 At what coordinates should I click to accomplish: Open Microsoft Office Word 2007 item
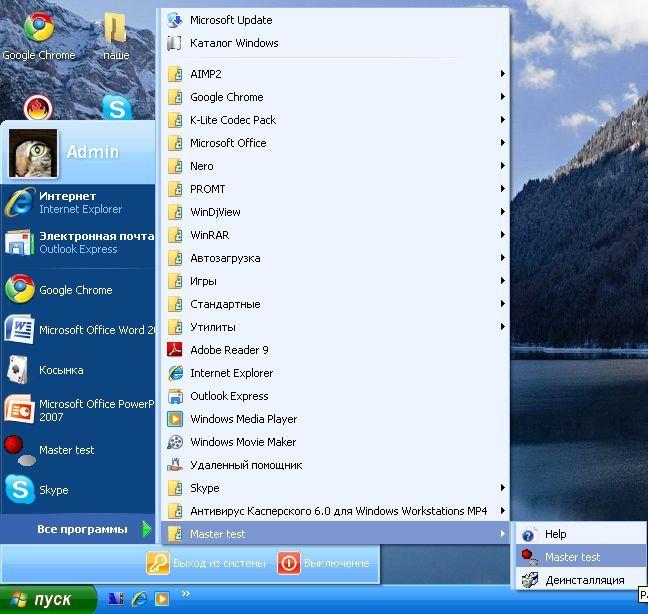pyautogui.click(x=78, y=329)
